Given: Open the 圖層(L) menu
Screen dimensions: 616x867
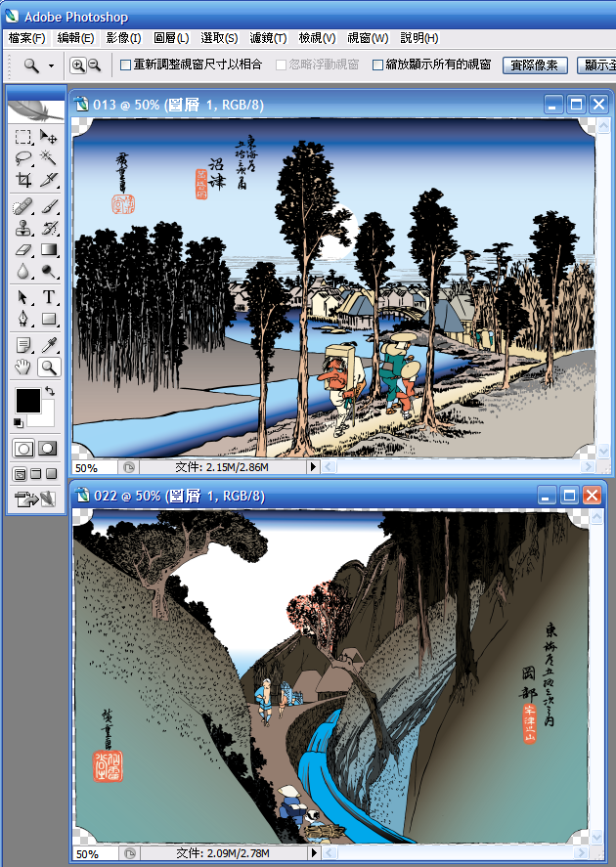Looking at the screenshot, I should [x=171, y=38].
